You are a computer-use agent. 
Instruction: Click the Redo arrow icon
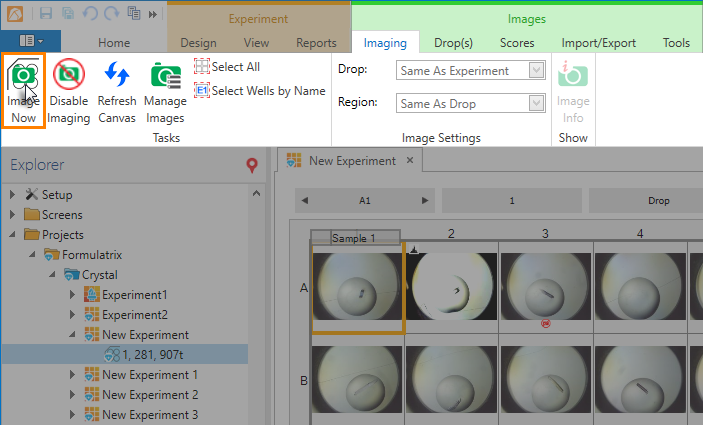point(112,13)
